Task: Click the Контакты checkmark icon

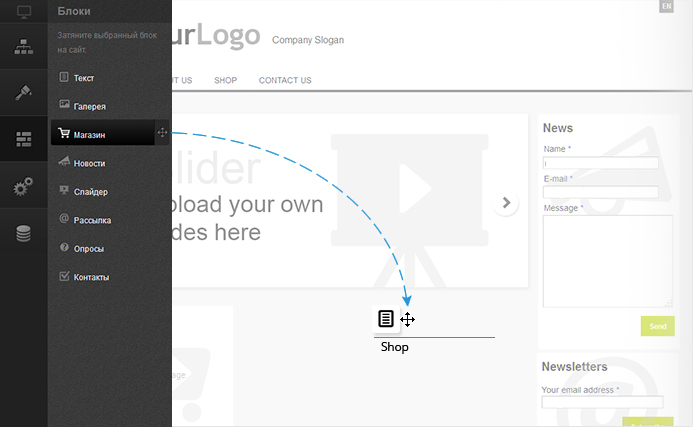Action: click(x=65, y=276)
